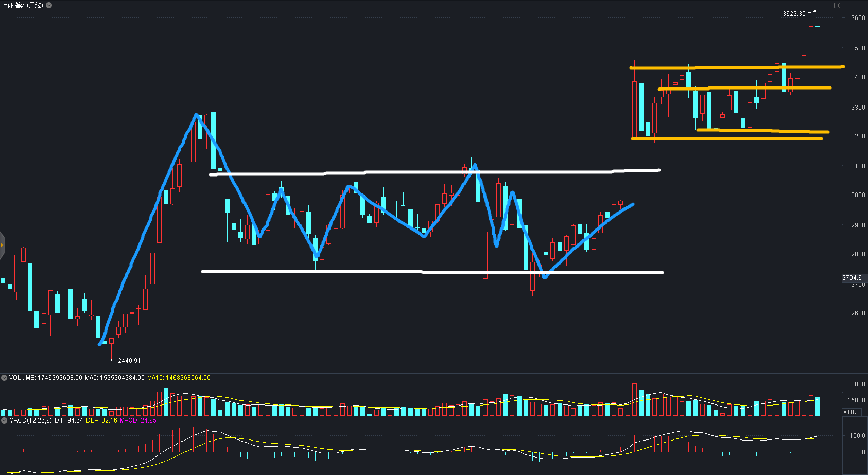Screen dimensions: 868x475
Task: Open the dropdown next to 上证指数(周线)
Action: [x=49, y=5]
